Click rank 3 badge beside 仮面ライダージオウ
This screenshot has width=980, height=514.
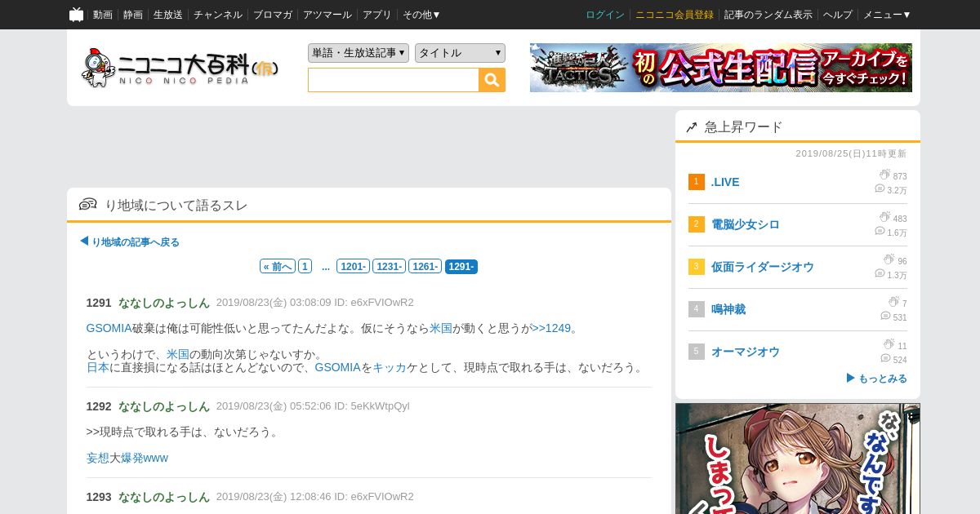[696, 267]
